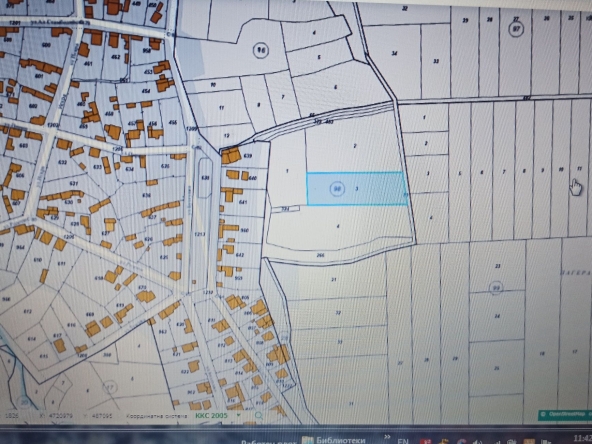Open Библиотеки from the taskbar

334,440
